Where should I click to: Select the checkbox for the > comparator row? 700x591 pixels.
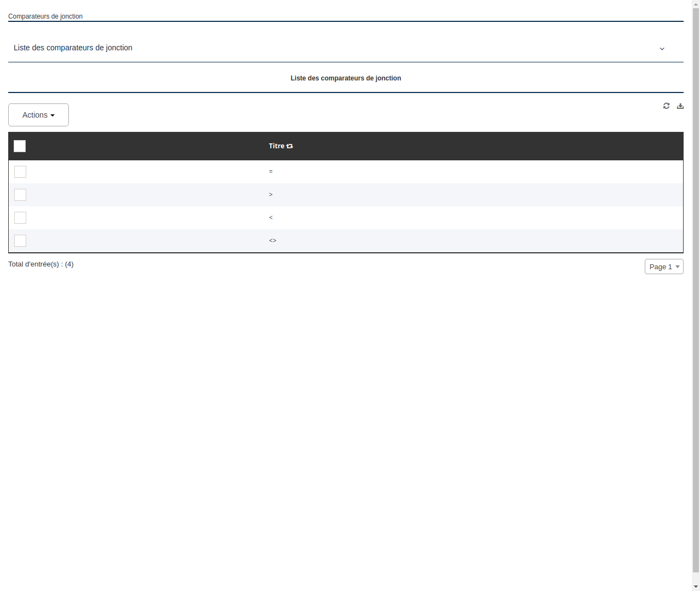tap(20, 195)
